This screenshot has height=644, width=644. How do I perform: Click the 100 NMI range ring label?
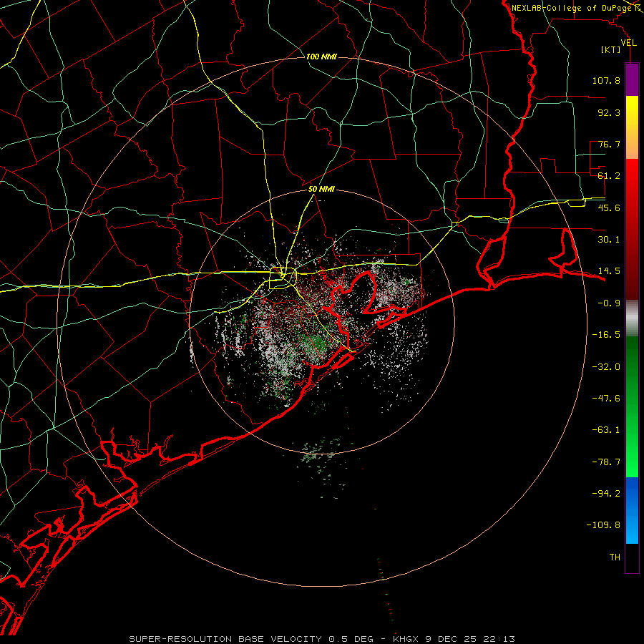tap(321, 57)
